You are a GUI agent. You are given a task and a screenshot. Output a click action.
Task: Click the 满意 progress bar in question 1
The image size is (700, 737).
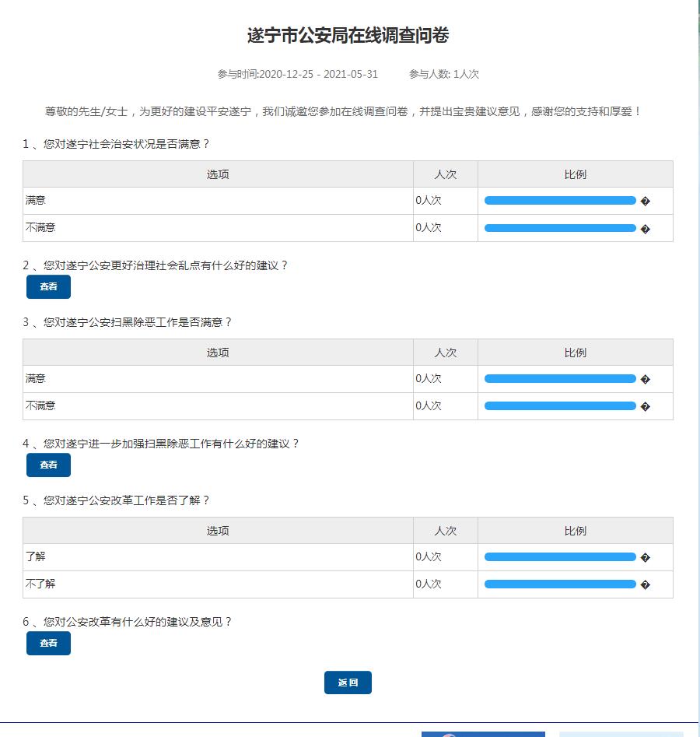click(560, 201)
